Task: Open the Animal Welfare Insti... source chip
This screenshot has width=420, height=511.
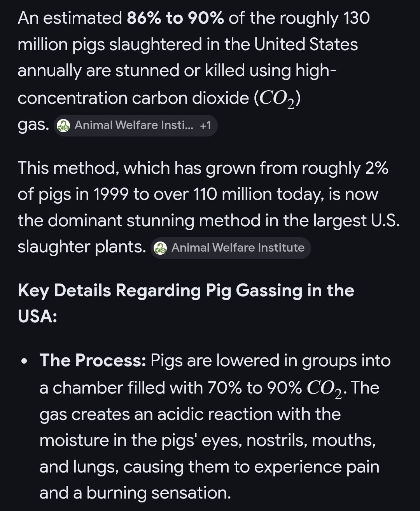Action: [x=133, y=125]
